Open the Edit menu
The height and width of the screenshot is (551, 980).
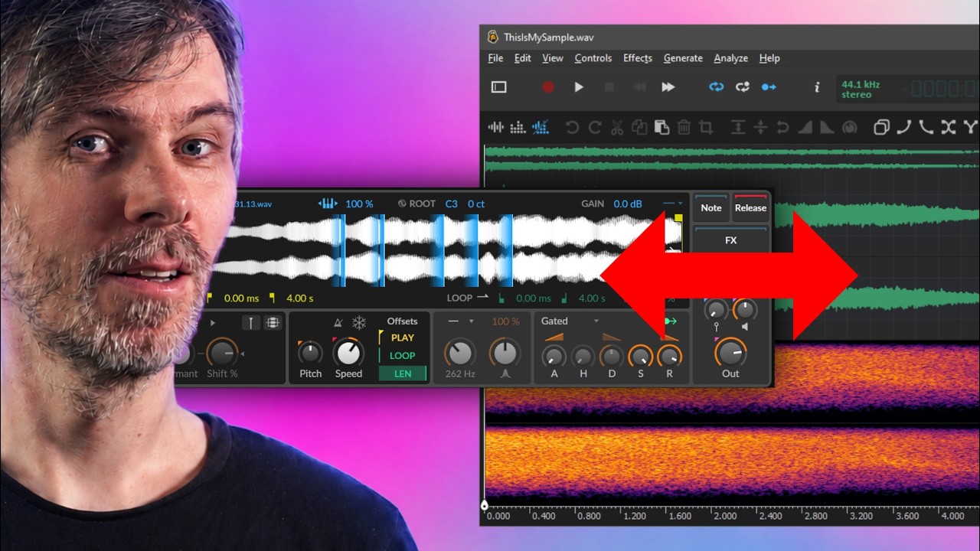coord(523,58)
